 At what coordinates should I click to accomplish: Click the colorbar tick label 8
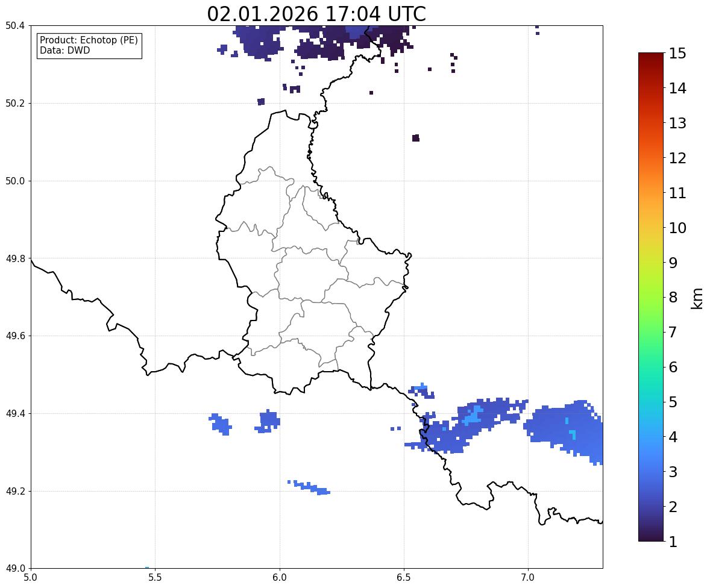(x=673, y=298)
